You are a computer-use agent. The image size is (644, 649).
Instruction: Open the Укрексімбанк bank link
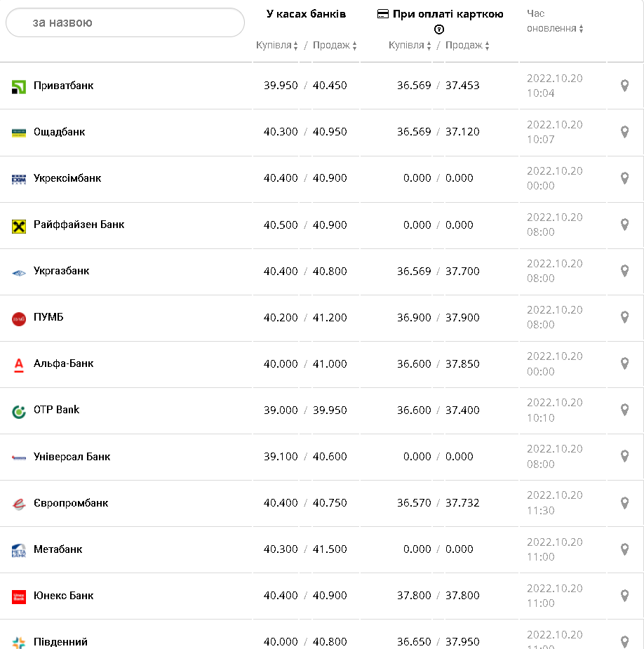click(x=67, y=178)
